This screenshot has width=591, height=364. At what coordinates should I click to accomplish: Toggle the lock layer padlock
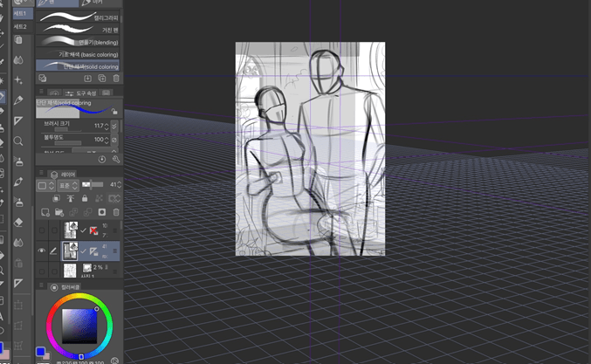click(85, 198)
